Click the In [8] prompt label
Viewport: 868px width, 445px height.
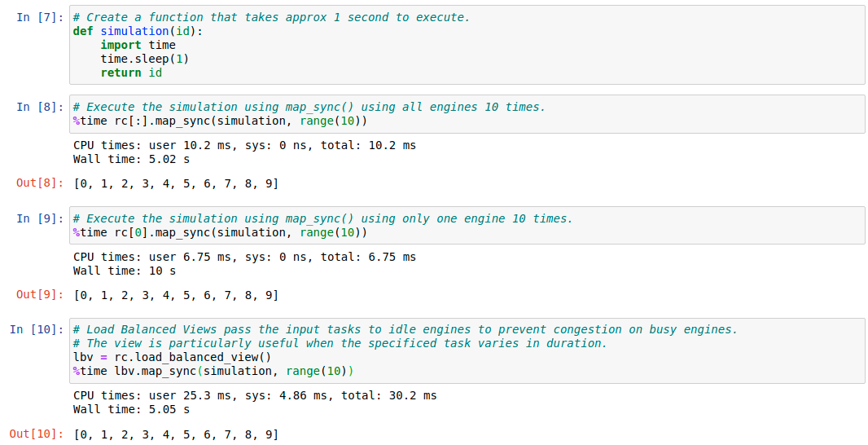pyautogui.click(x=41, y=107)
